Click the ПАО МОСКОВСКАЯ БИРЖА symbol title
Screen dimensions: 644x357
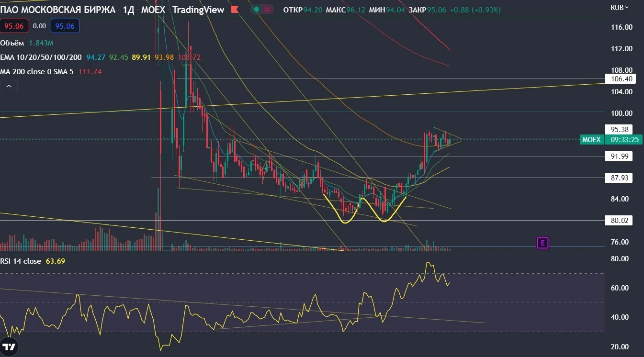click(58, 10)
